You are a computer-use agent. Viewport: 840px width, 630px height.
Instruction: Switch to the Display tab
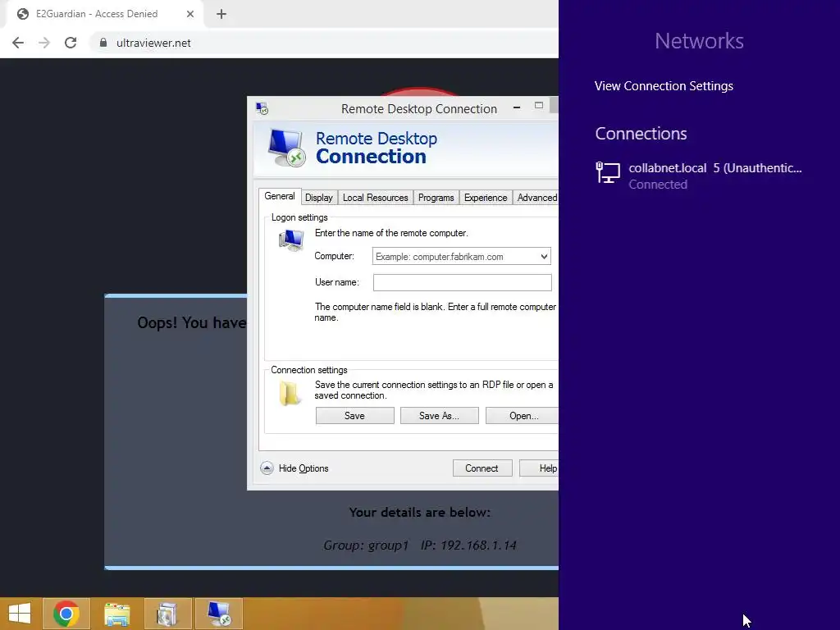(x=319, y=198)
